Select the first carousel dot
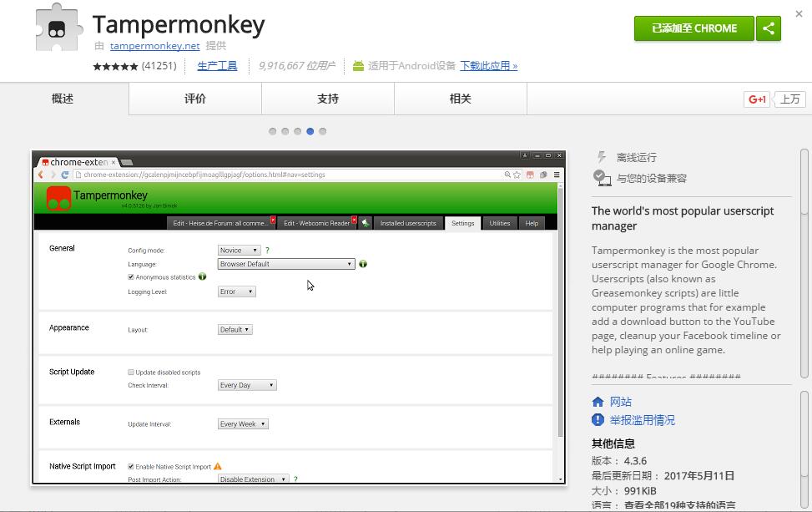Viewport: 812px width, 512px height. pyautogui.click(x=272, y=131)
